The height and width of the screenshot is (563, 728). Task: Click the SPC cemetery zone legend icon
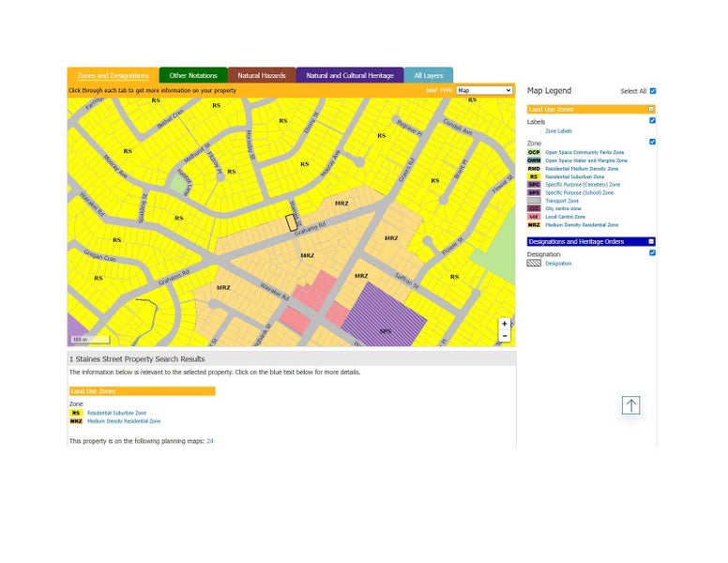point(534,185)
